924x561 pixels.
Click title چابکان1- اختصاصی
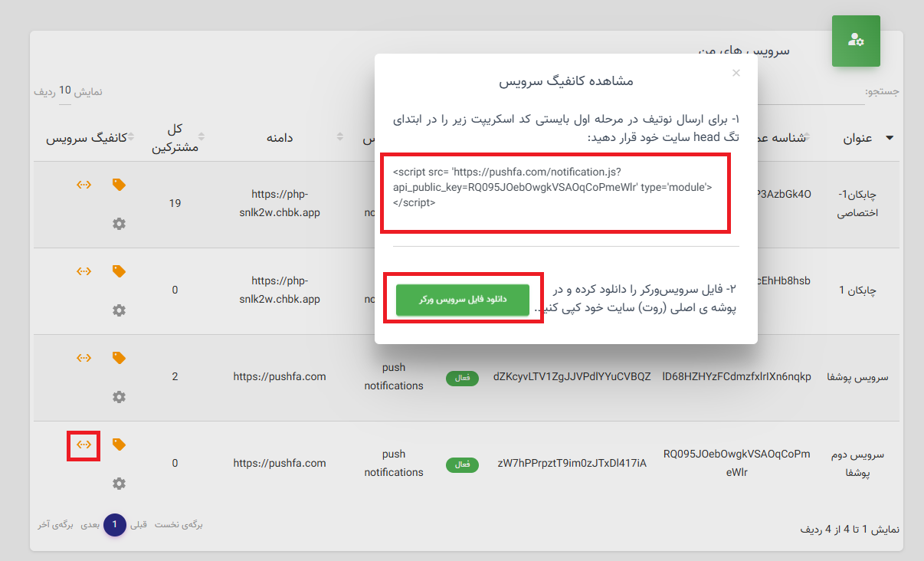click(858, 203)
